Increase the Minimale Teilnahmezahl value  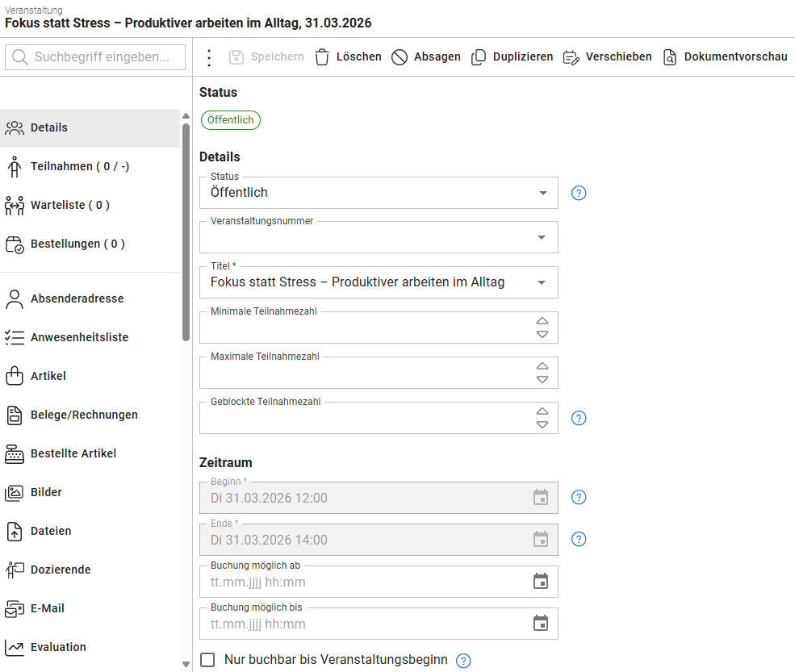point(542,321)
